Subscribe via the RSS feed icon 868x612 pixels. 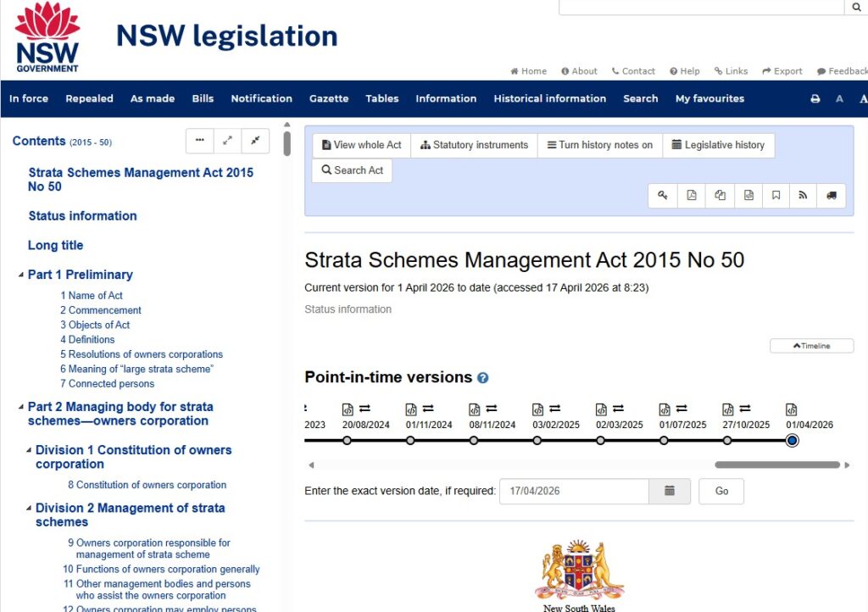click(803, 196)
